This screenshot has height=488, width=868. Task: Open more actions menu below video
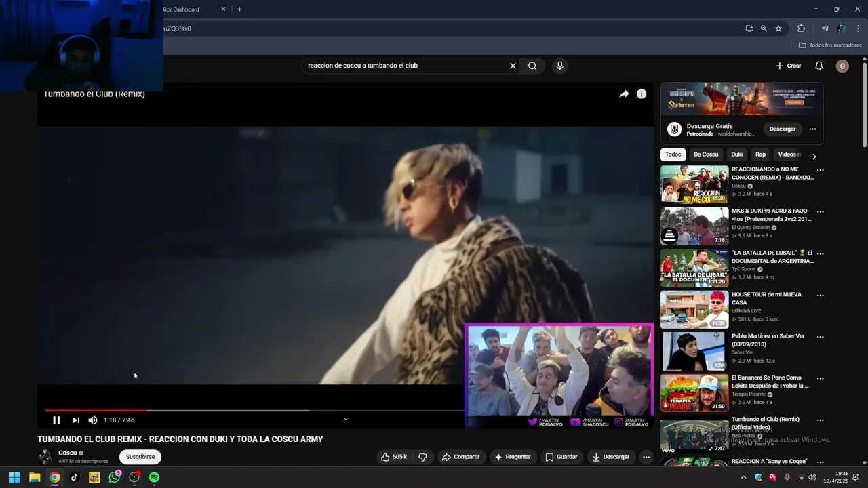[646, 457]
